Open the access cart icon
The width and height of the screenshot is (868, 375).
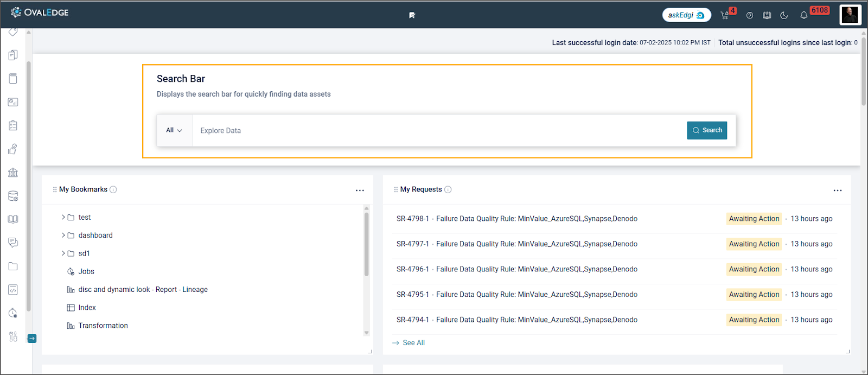724,15
